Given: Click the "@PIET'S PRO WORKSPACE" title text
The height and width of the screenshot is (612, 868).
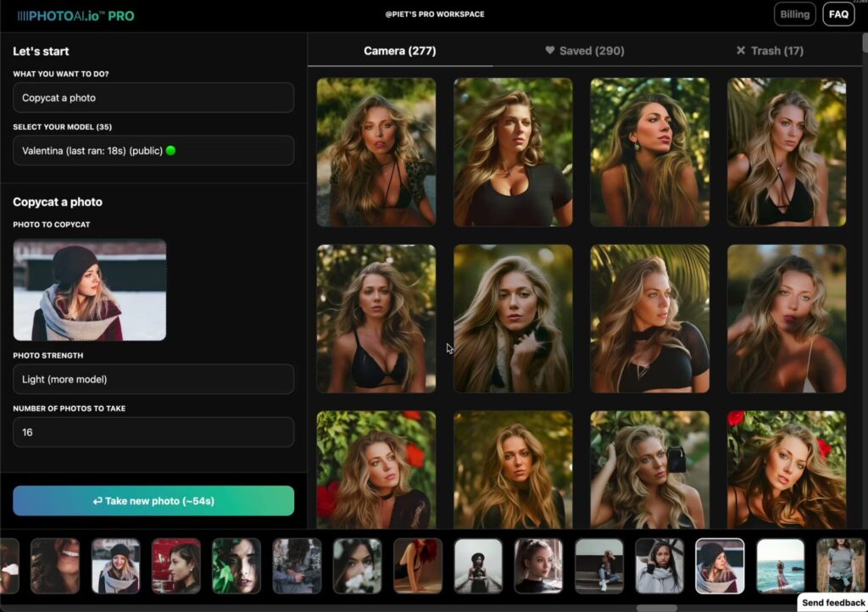Looking at the screenshot, I should (x=435, y=14).
